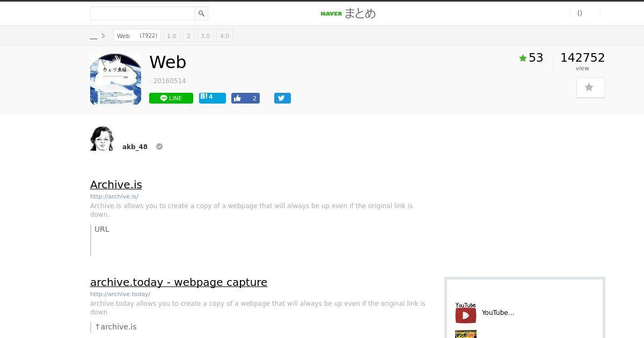The image size is (644, 338).
Task: Click the Hatena B! bookmark button
Action: tap(212, 98)
